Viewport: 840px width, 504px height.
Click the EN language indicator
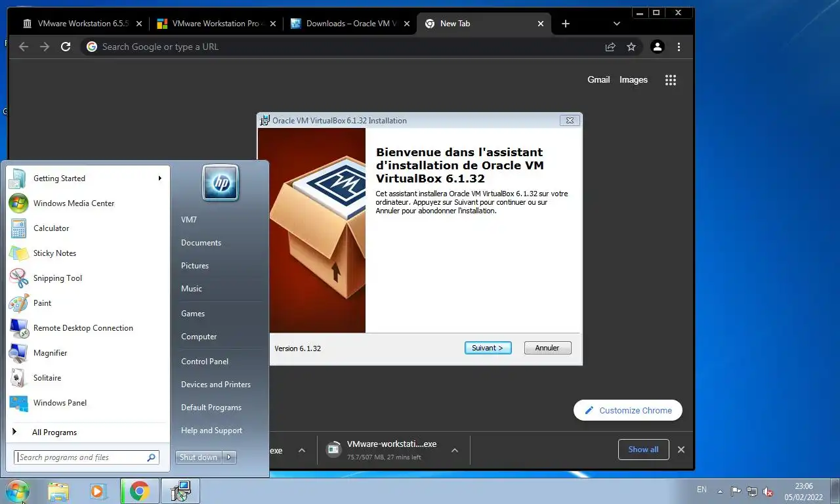pyautogui.click(x=702, y=490)
